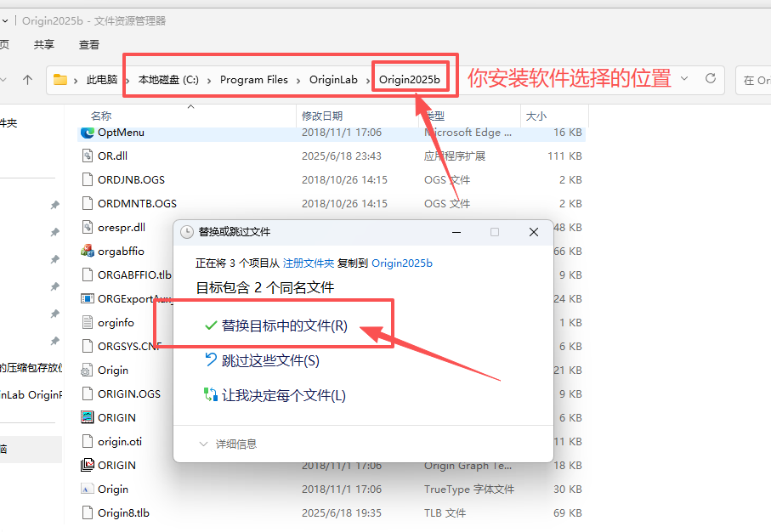Switch to the 查看 tab

[88, 45]
